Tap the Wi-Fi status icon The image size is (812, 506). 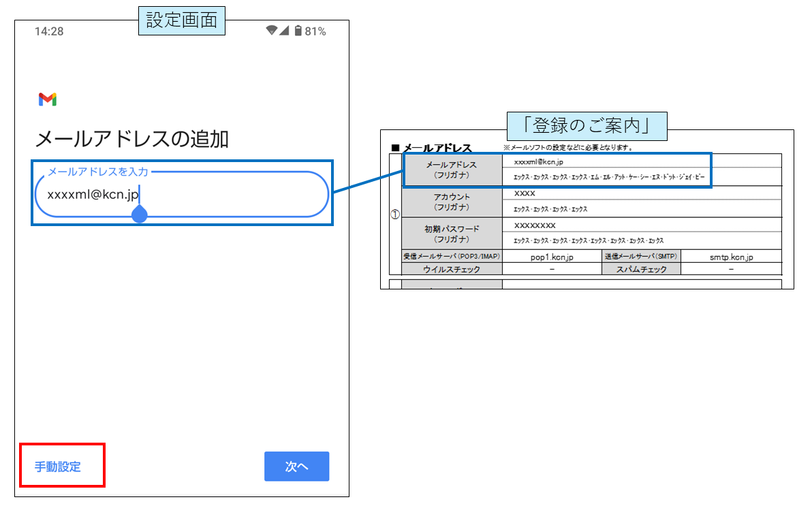(272, 31)
